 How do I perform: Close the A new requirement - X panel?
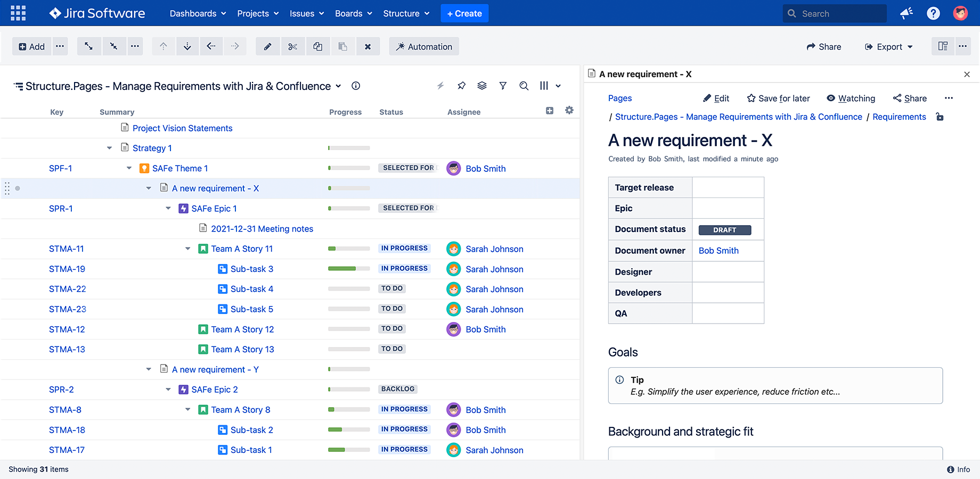(967, 75)
